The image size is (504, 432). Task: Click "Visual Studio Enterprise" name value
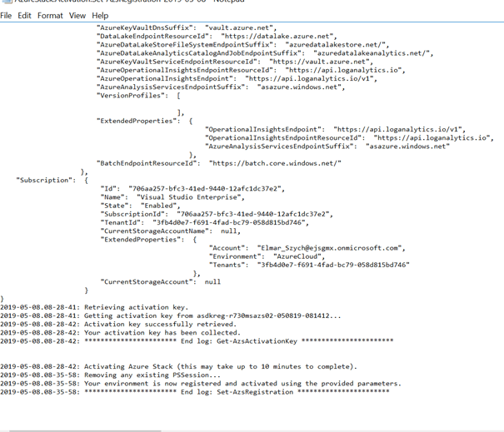point(188,197)
